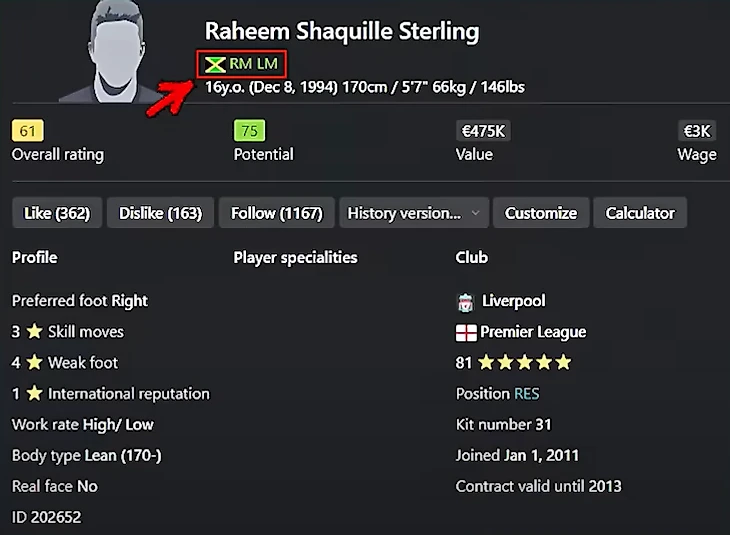Click the five-star club rating
The image size is (730, 535).
525,363
